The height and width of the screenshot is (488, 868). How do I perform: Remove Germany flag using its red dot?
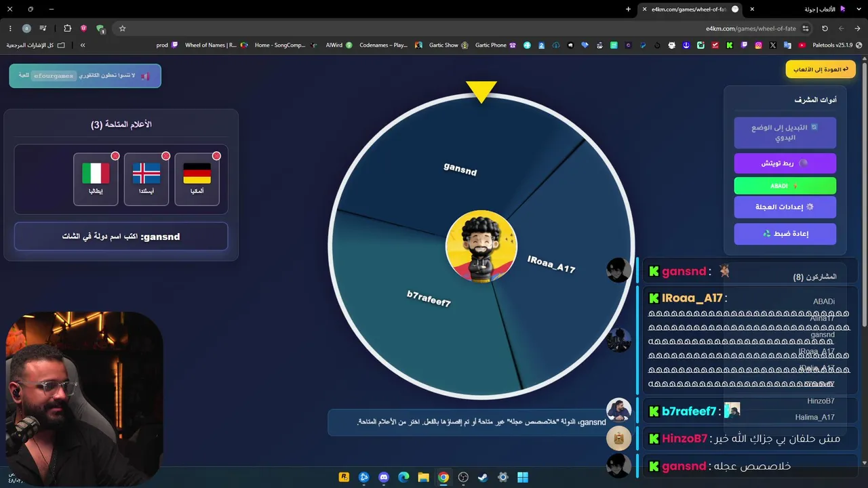[216, 156]
